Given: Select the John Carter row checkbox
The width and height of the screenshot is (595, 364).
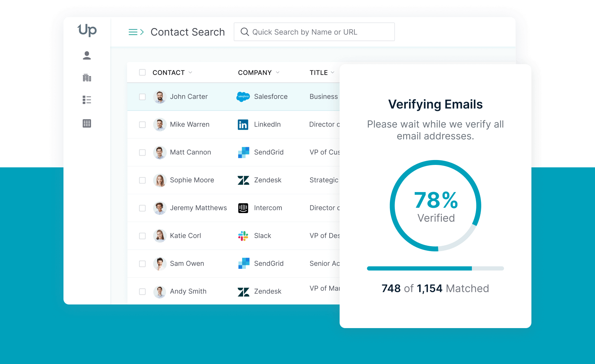Looking at the screenshot, I should [x=142, y=97].
